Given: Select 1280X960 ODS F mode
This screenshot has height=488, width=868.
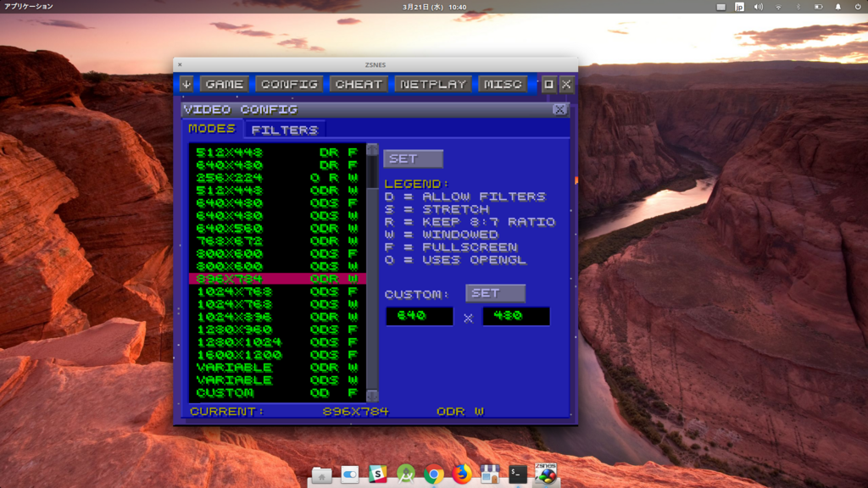Looking at the screenshot, I should pyautogui.click(x=277, y=330).
